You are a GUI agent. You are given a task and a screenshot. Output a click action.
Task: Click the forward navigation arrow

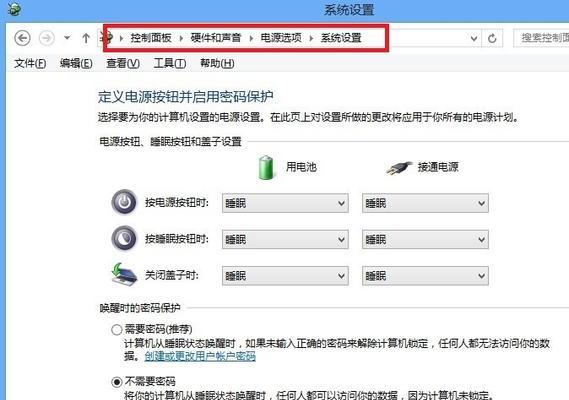46,38
